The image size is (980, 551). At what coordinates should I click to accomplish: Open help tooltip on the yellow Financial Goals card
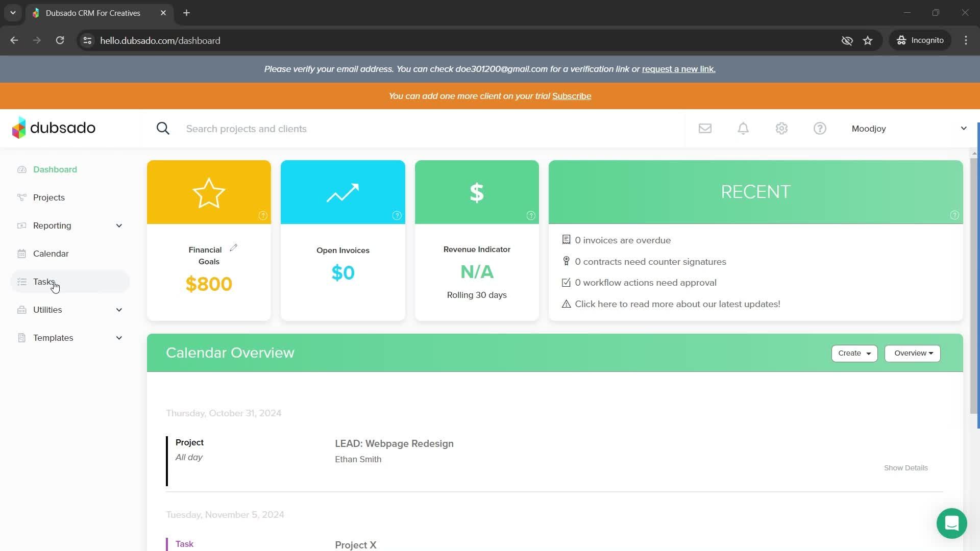click(263, 215)
